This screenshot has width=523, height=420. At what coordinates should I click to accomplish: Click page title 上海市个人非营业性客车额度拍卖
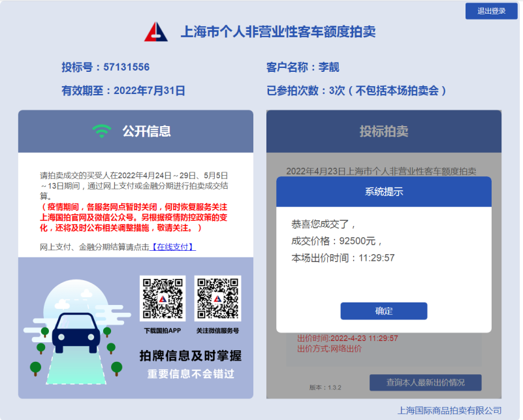tap(278, 32)
